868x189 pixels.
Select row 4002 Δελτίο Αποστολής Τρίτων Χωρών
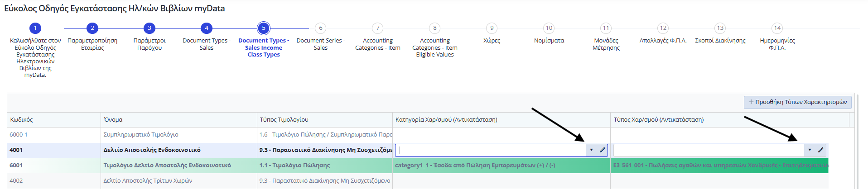point(148,181)
